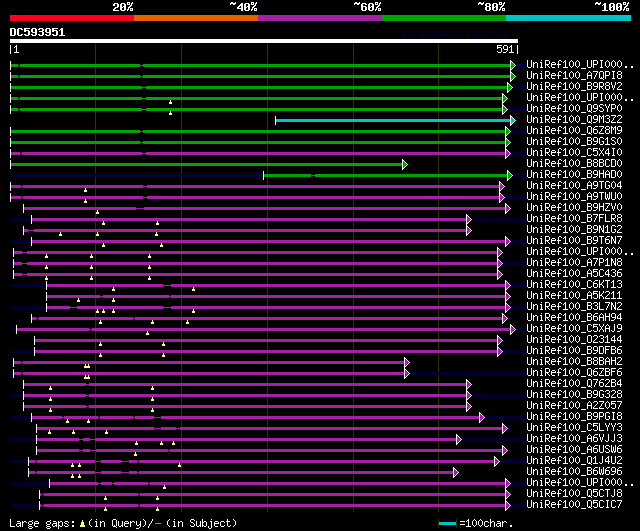The width and height of the screenshot is (640, 531).
Task: Click the arrowhead ending the B9PGI8 alignment
Action: click(482, 418)
